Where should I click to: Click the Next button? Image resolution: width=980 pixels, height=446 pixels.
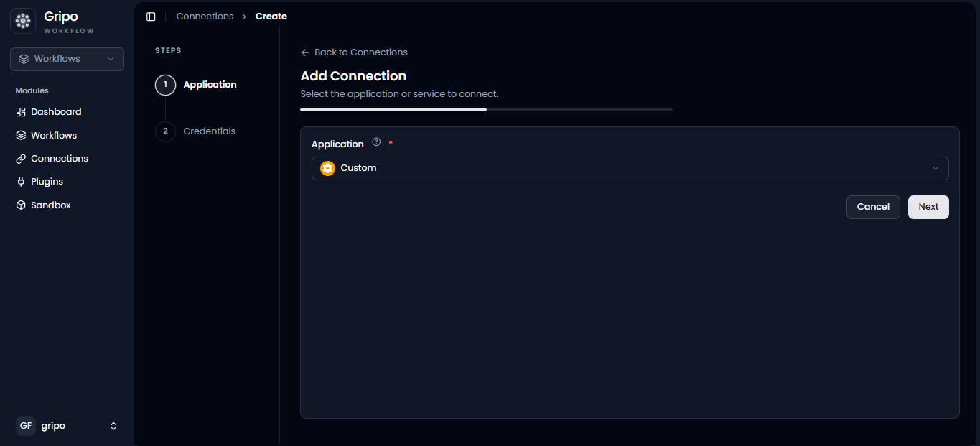pos(928,207)
